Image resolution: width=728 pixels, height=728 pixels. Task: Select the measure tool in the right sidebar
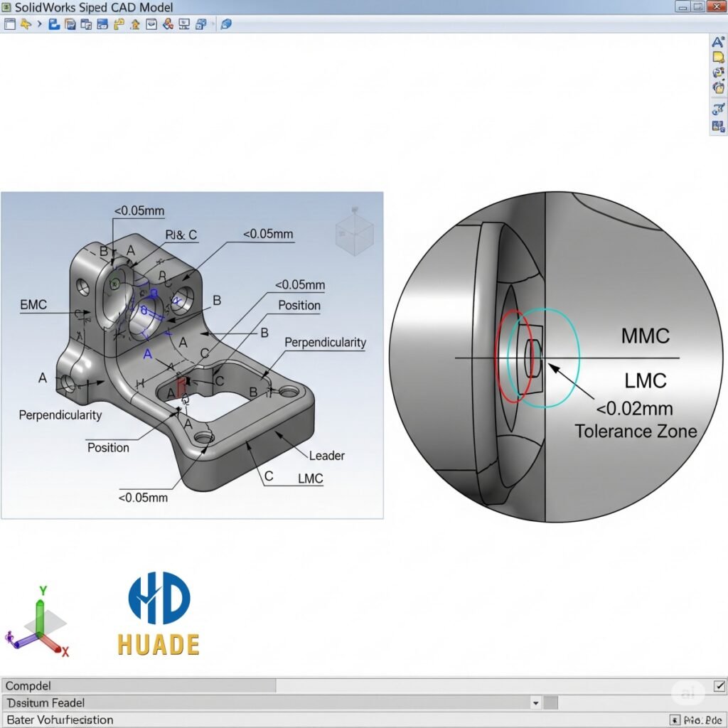[717, 107]
